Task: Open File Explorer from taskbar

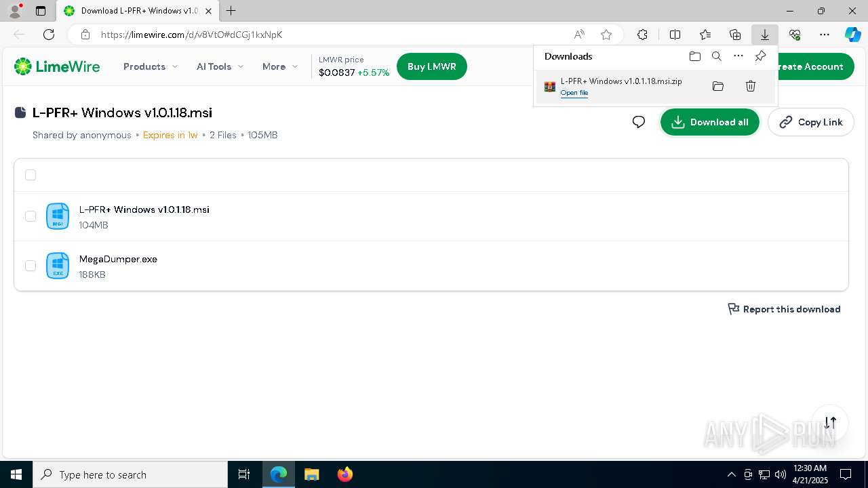Action: click(311, 474)
